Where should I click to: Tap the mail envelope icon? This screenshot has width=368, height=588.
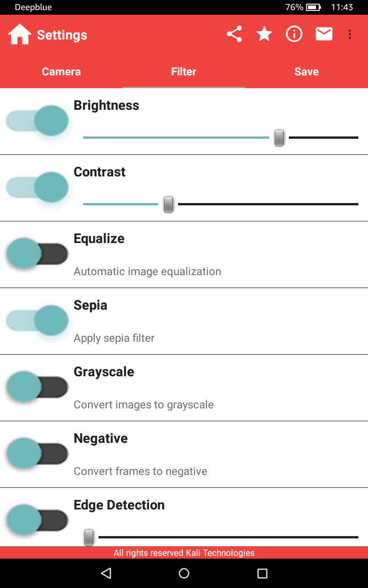[x=324, y=34]
